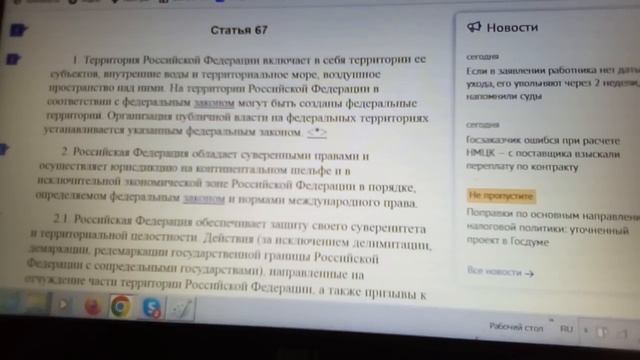Click the Все новости link
Viewport: 640px width, 360px height.
click(494, 271)
